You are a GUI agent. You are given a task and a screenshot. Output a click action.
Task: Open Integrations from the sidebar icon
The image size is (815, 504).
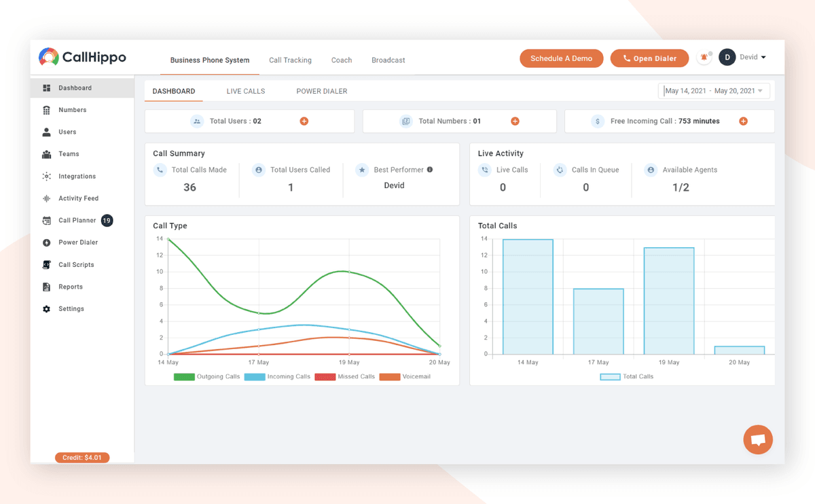[46, 177]
